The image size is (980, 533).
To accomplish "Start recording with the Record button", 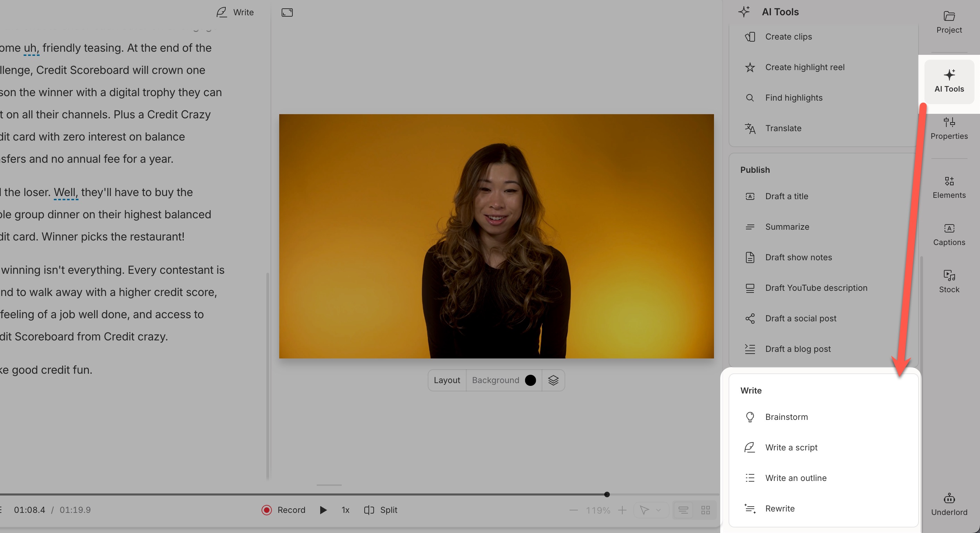I will [283, 510].
